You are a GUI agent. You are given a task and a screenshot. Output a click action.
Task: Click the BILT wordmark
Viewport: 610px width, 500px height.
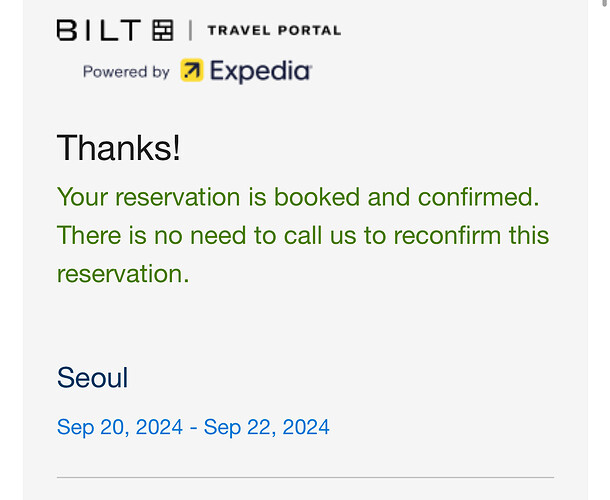[x=98, y=31]
